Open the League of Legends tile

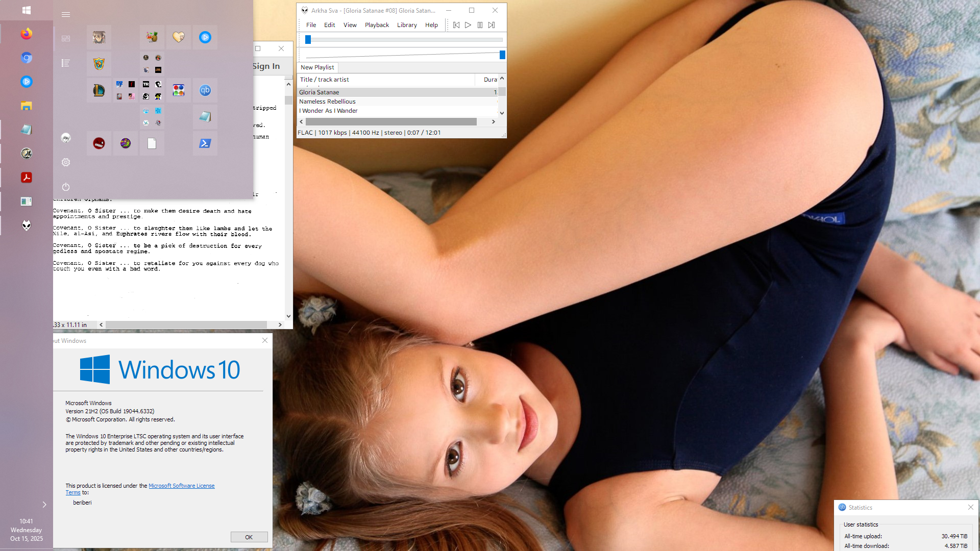[x=99, y=90]
